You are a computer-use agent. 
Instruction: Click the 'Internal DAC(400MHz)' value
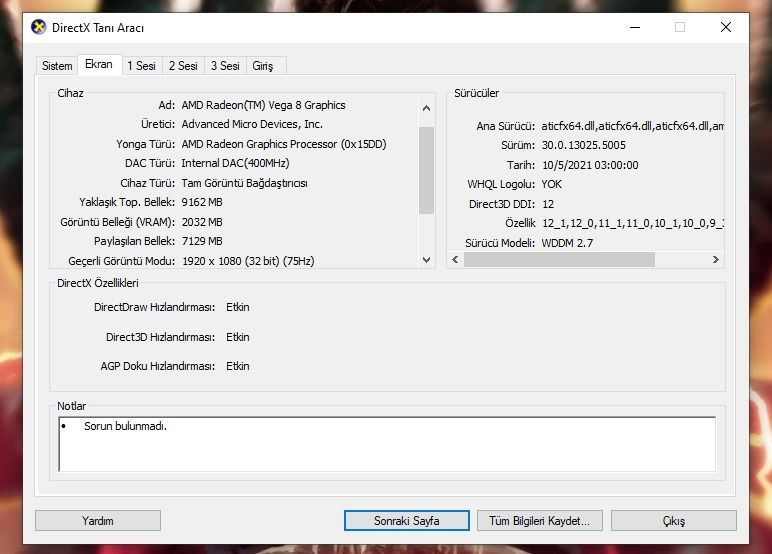(235, 163)
